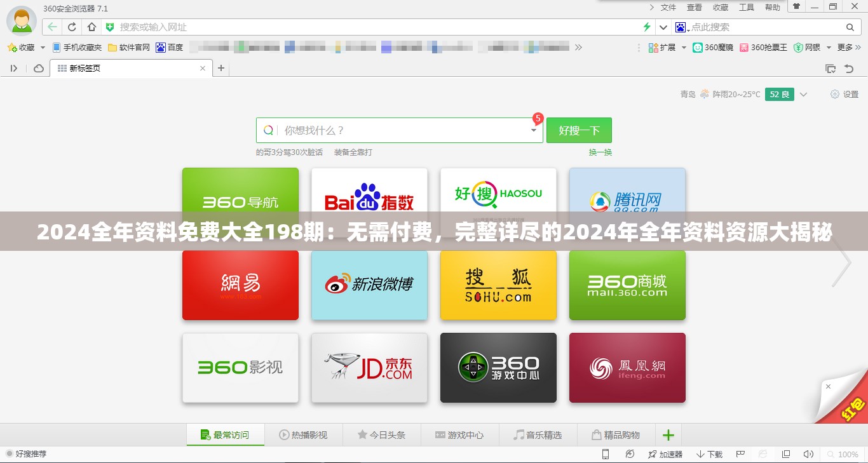Click the 好搜推荐 status bar entry
The height and width of the screenshot is (463, 868).
point(26,454)
